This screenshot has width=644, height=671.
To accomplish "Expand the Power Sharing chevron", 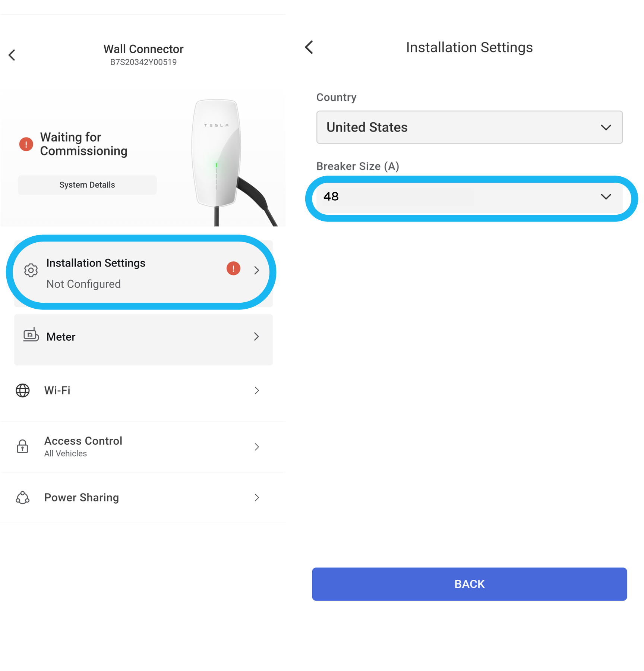I will 256,498.
